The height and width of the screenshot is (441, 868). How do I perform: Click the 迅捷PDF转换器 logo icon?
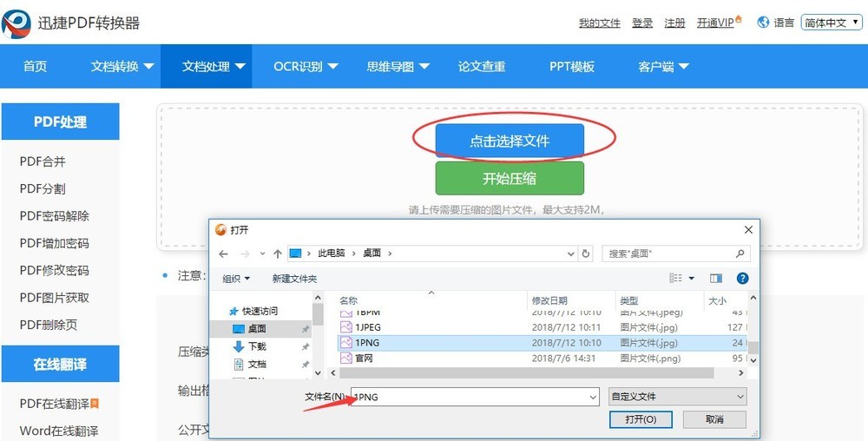point(16,23)
